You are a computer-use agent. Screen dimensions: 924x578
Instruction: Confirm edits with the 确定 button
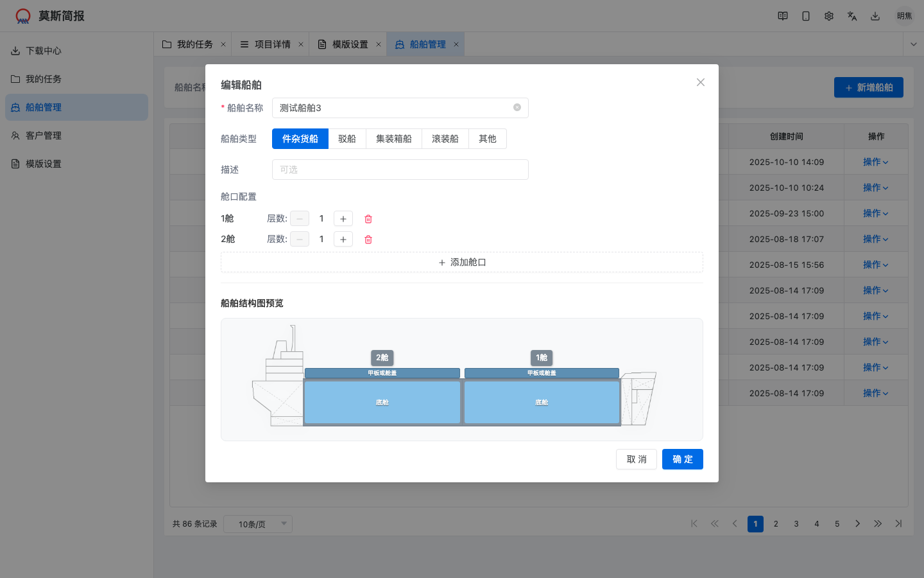[x=682, y=459]
